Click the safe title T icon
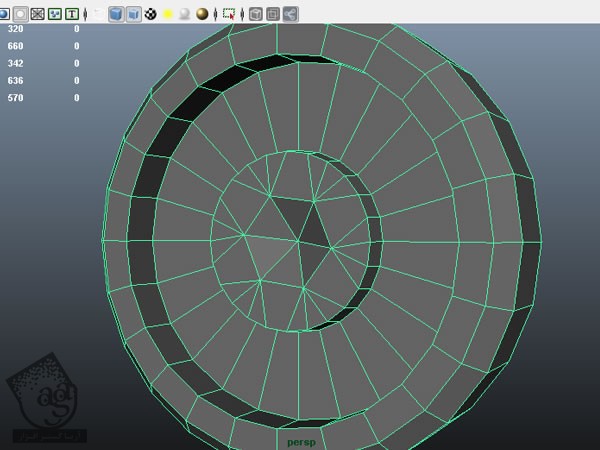600x450 pixels. click(x=71, y=14)
